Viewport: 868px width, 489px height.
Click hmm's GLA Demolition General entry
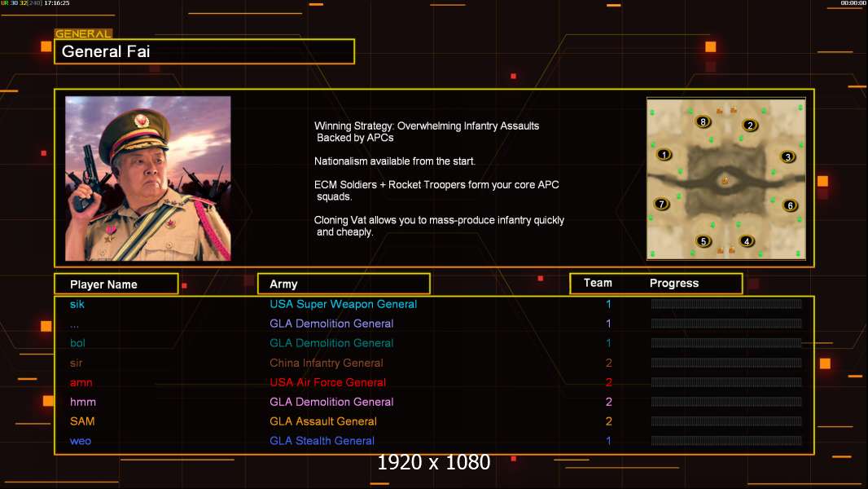pyautogui.click(x=331, y=402)
